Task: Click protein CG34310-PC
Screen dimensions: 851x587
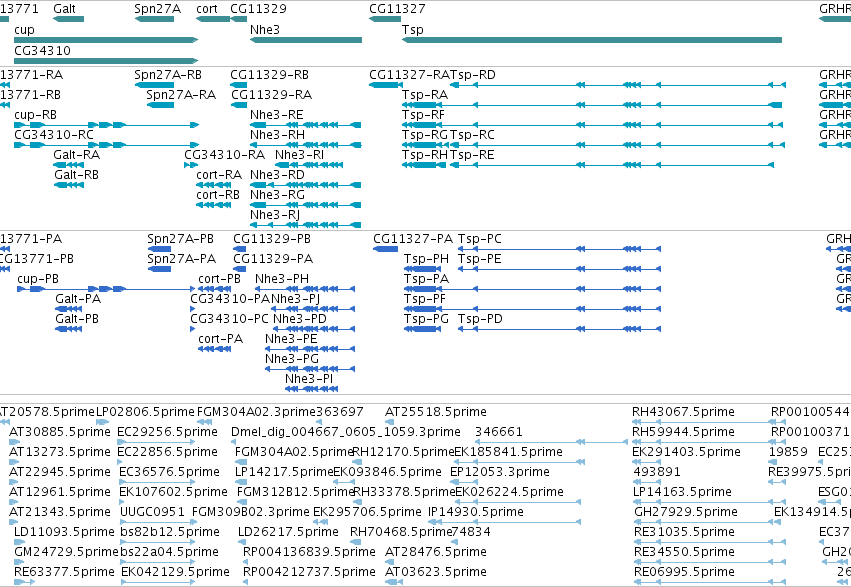Action: [192, 329]
